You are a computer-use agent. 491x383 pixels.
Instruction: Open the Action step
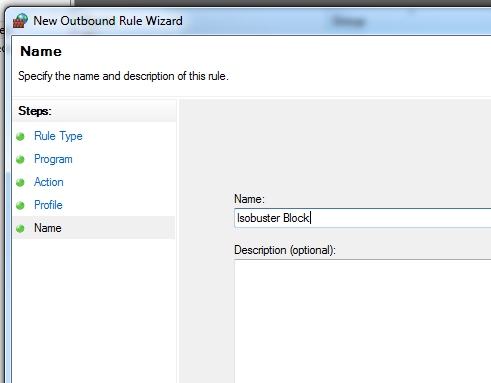pyautogui.click(x=49, y=182)
